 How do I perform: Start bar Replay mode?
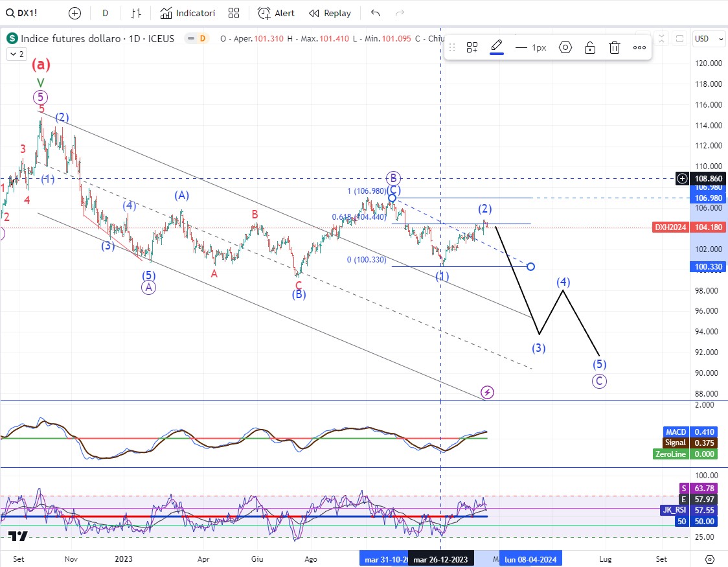(330, 13)
